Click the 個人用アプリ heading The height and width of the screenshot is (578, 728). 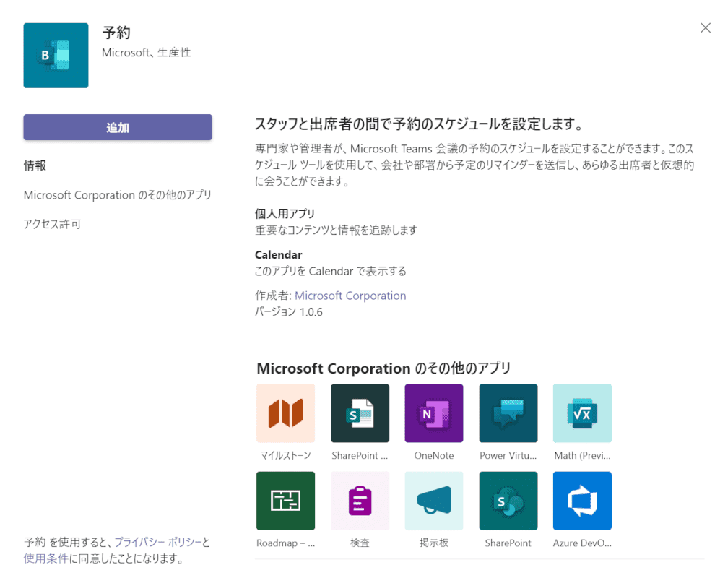click(x=285, y=214)
